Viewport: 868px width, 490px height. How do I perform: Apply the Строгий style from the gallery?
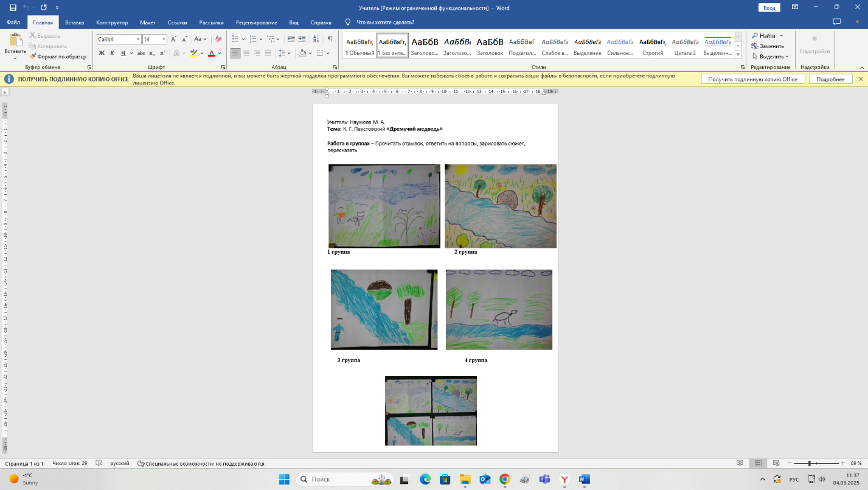tap(653, 46)
